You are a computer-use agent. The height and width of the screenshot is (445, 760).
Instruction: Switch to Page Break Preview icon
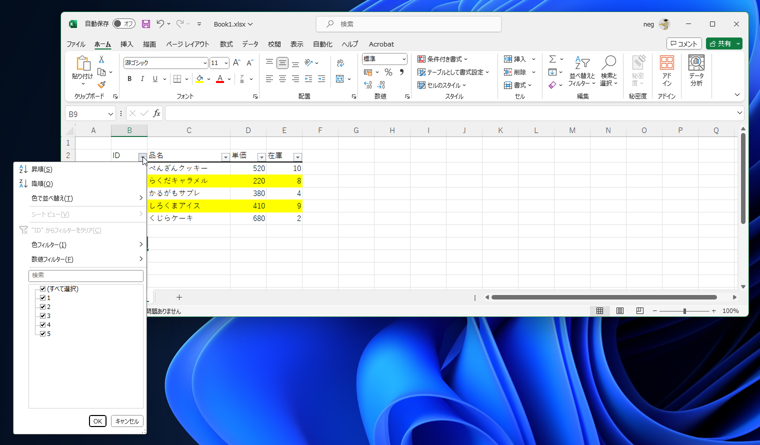[x=640, y=311]
